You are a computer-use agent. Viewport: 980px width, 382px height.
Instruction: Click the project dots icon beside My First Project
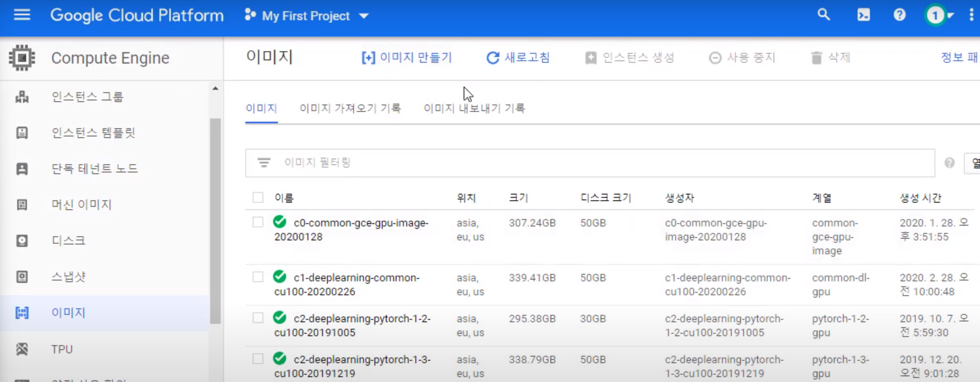250,15
